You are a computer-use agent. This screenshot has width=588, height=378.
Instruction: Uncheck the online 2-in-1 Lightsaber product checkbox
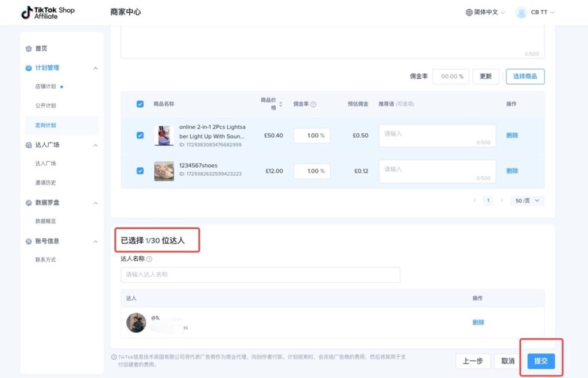(140, 136)
